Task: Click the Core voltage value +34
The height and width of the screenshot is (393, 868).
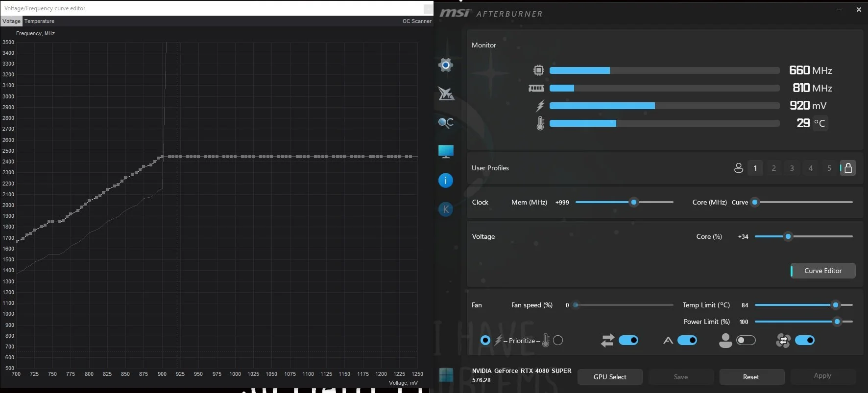Action: [x=743, y=236]
